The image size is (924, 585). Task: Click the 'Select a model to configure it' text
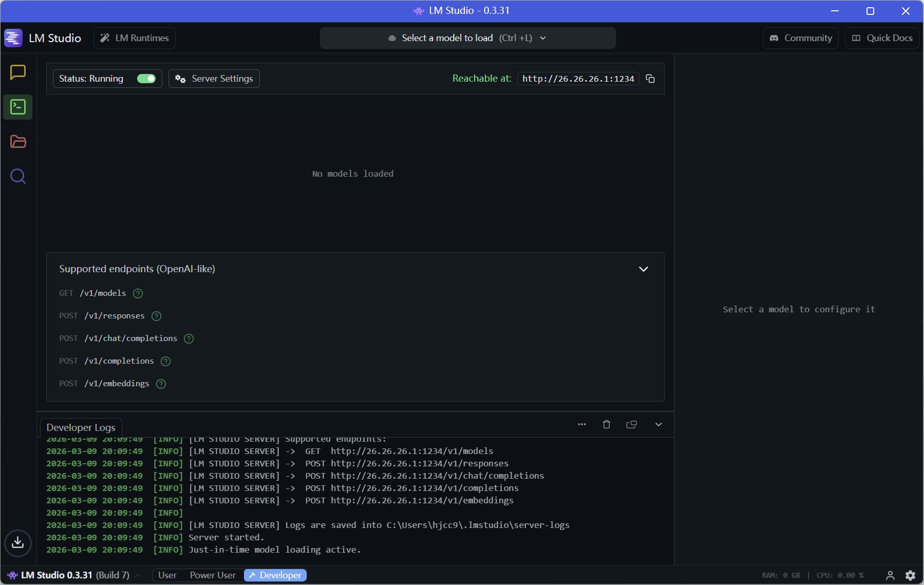pos(799,309)
